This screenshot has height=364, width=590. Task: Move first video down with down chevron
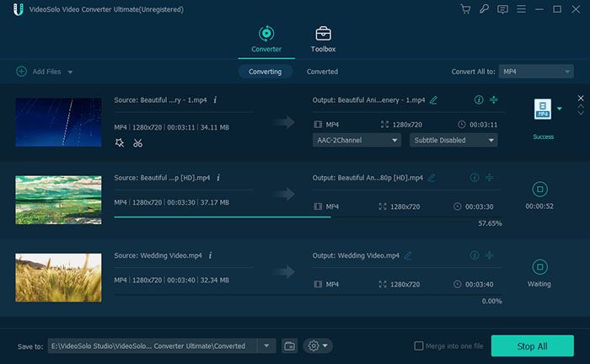(x=581, y=113)
